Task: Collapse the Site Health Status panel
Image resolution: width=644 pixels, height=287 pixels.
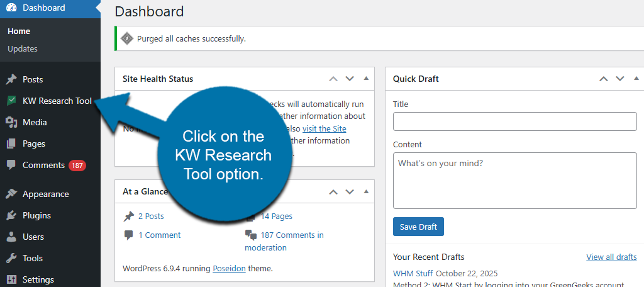Action: click(366, 78)
